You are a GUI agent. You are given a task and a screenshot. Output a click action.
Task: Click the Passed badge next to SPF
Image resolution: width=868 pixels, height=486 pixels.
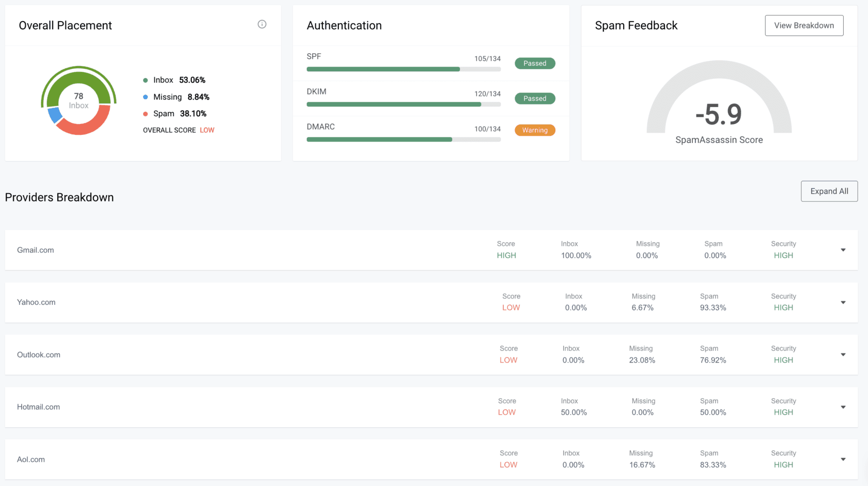pyautogui.click(x=535, y=63)
